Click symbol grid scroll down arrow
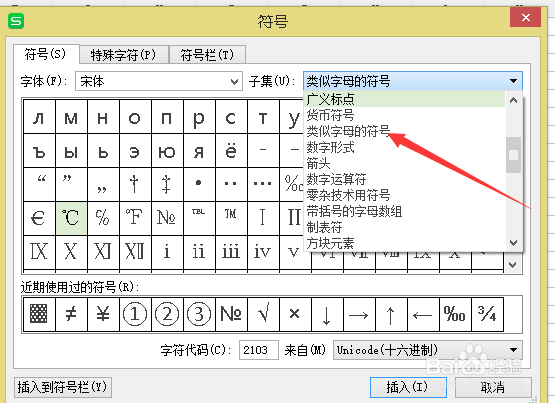 (513, 265)
